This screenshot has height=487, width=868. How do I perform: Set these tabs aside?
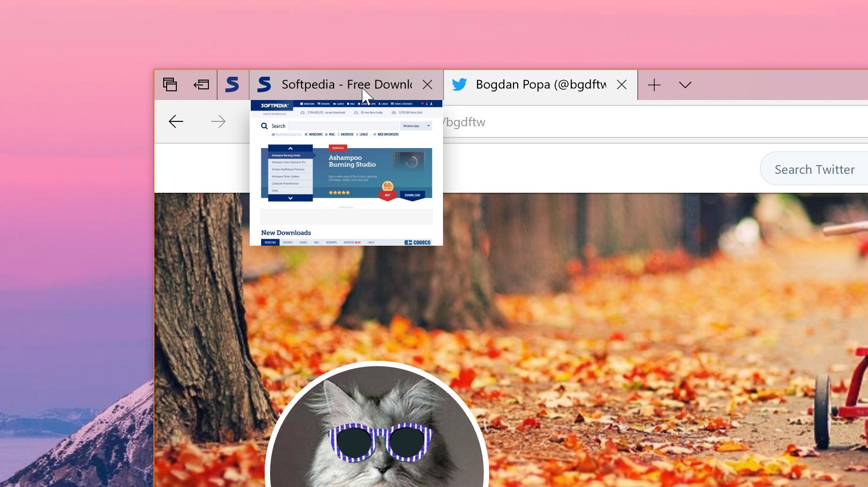coord(201,84)
